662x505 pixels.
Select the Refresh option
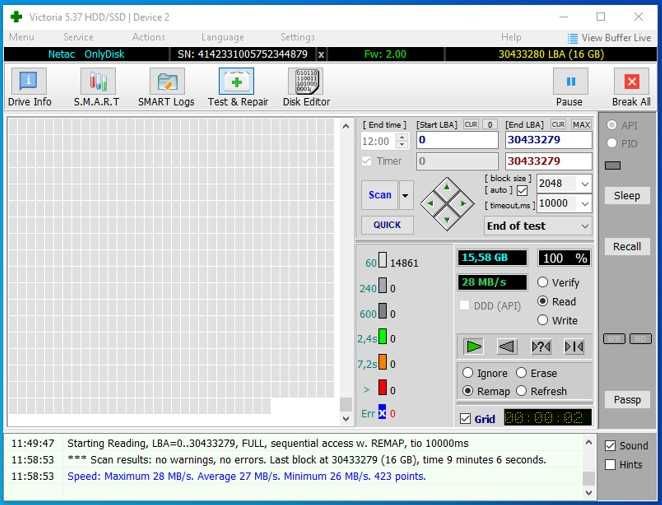pyautogui.click(x=521, y=391)
